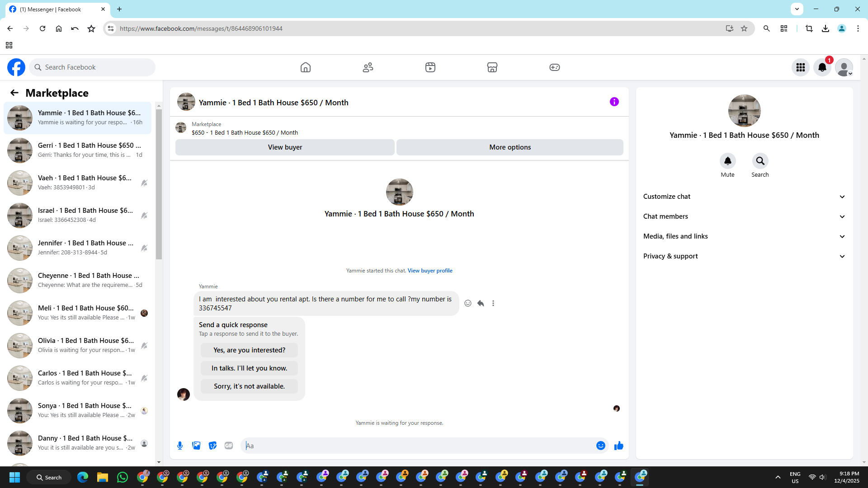
Task: Open the sticker picker icon
Action: pyautogui.click(x=212, y=446)
